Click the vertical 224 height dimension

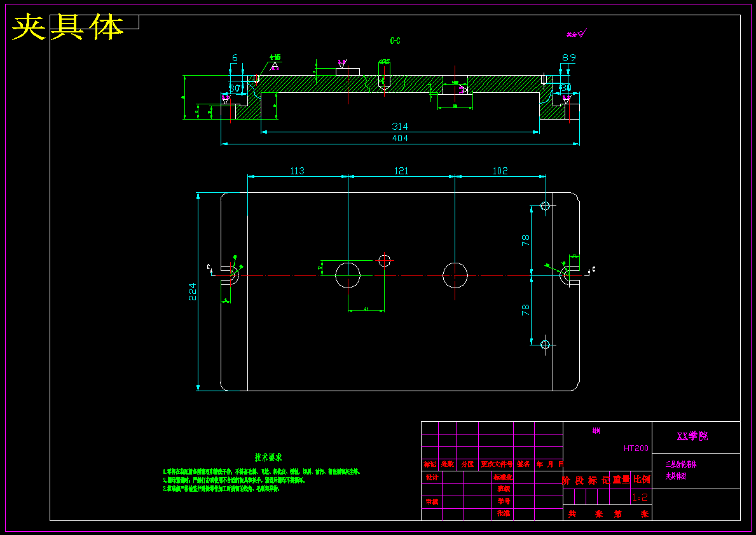(193, 291)
